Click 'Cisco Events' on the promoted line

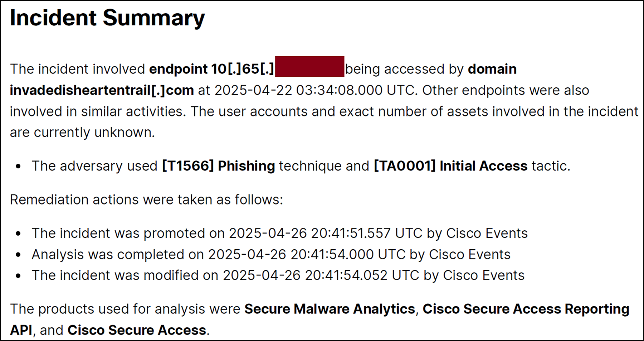487,233
